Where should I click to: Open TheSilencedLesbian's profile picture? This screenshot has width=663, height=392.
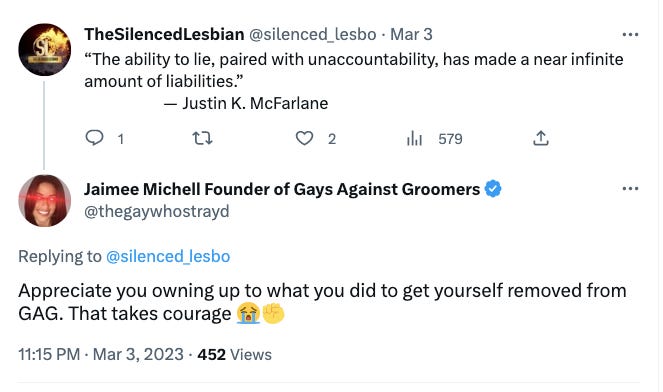[44, 49]
